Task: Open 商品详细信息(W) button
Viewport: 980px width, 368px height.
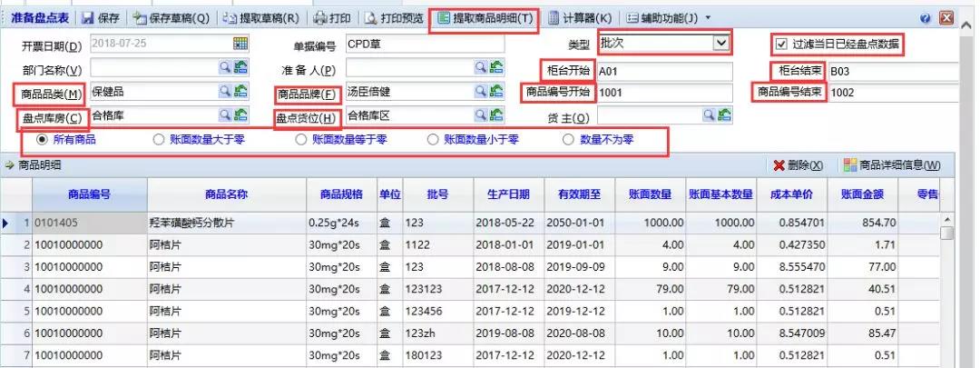Action: pos(891,164)
